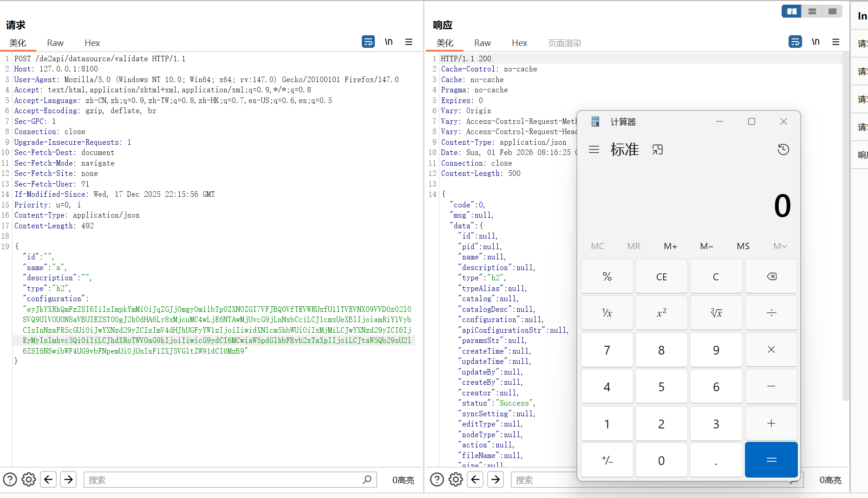The image size is (868, 498).
Task: Click the request panel search field
Action: tap(223, 480)
